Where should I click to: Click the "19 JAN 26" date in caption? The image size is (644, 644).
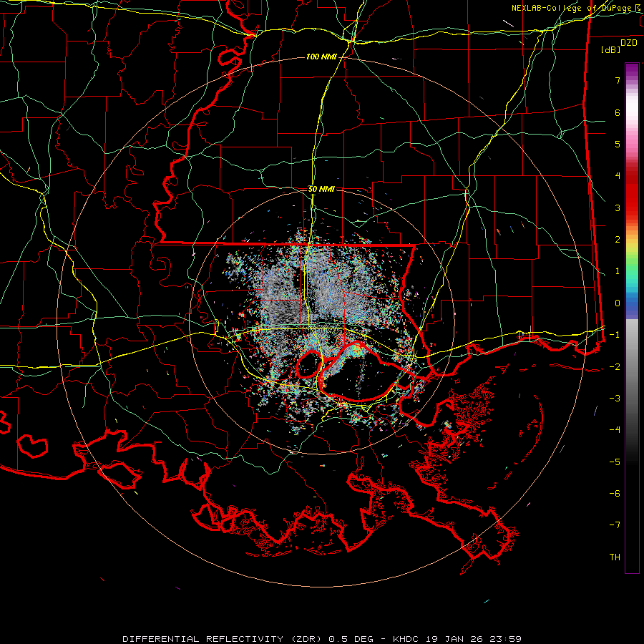pyautogui.click(x=453, y=639)
